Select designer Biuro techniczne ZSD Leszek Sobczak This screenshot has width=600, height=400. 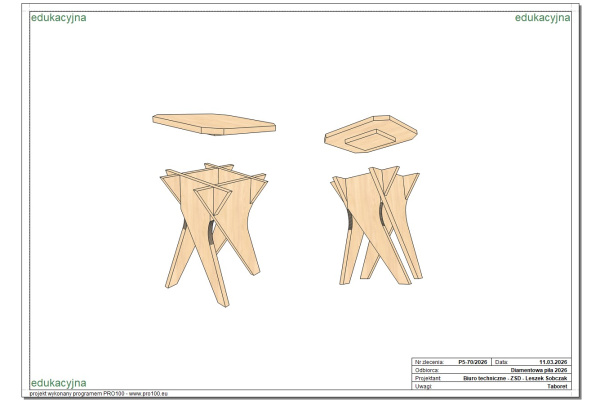click(515, 378)
